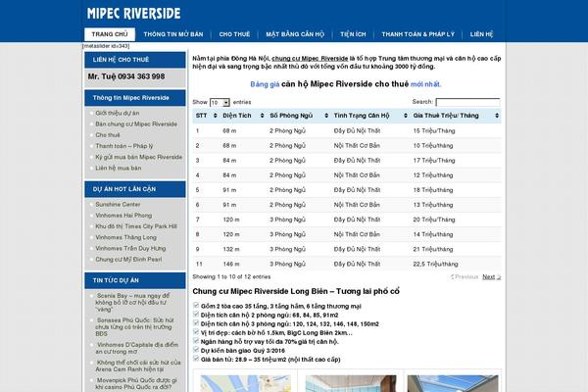Click the Previous pagination link
Image resolution: width=588 pixels, height=392 pixels.
tap(465, 276)
